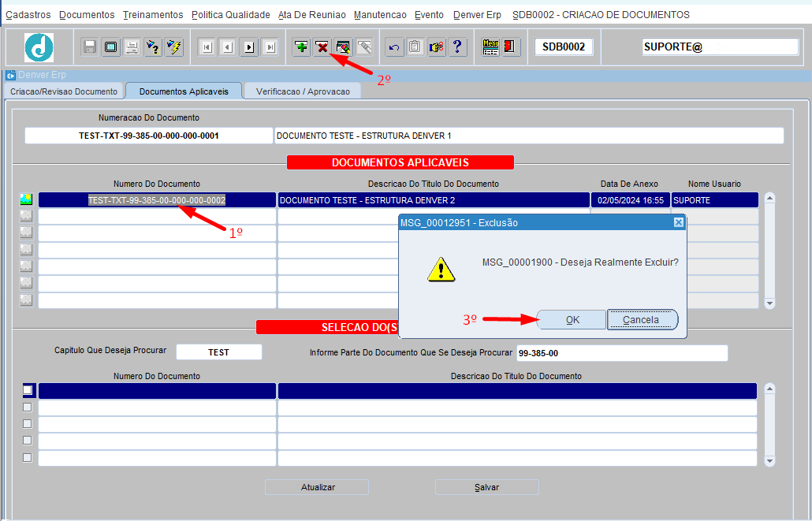Viewport: 812px width, 521px height.
Task: Tick the second checkbox in the selection list
Action: (x=28, y=407)
